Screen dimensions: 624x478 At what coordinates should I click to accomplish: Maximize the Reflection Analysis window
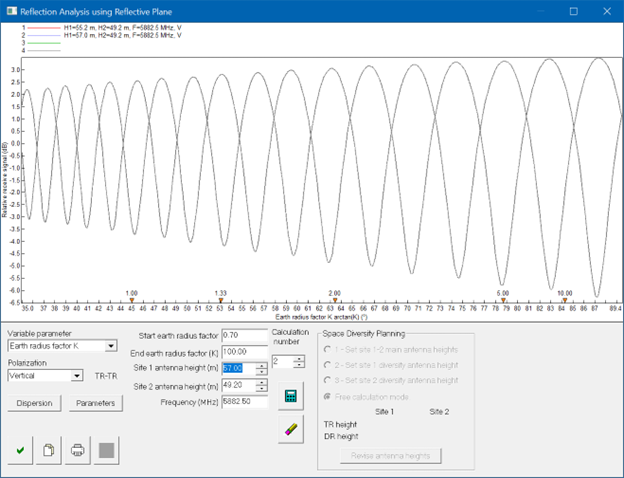pyautogui.click(x=574, y=11)
